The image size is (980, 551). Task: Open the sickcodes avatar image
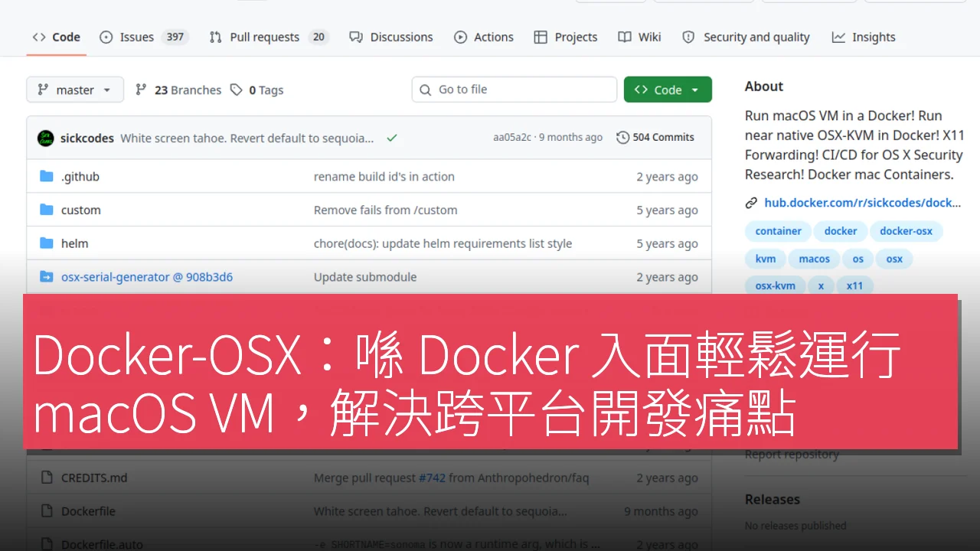coord(46,138)
